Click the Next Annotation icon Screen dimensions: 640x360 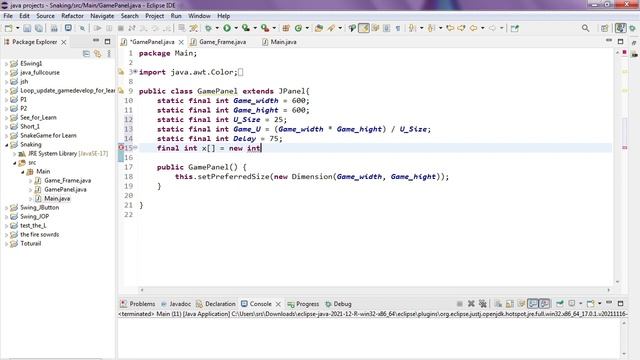click(x=413, y=28)
